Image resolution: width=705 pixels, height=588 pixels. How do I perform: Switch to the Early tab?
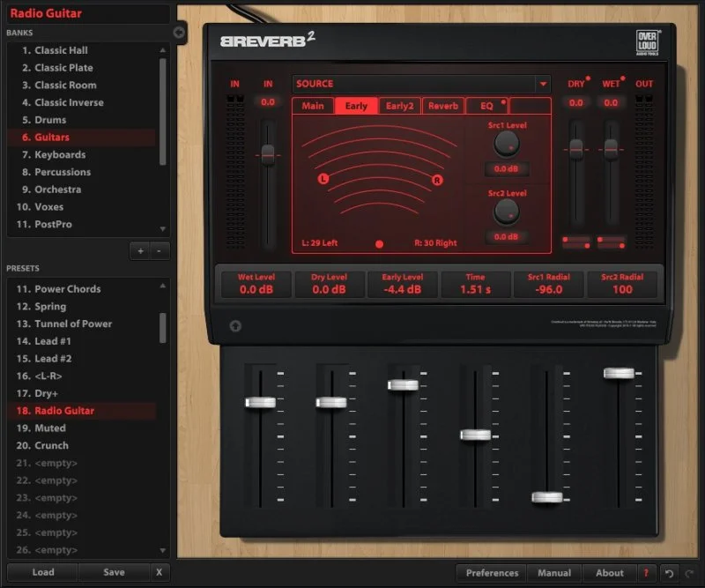coord(356,106)
